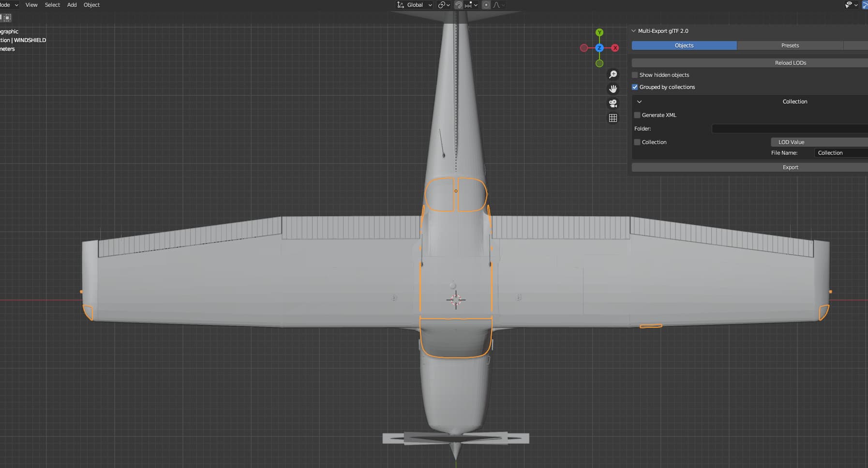868x468 pixels.
Task: Switch to the Presets tab
Action: 790,45
